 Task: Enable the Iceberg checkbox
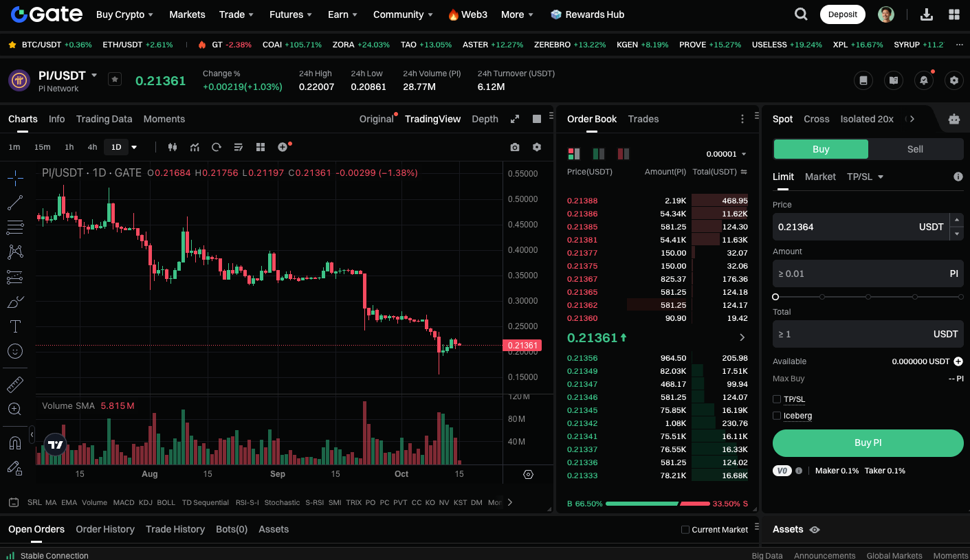777,416
